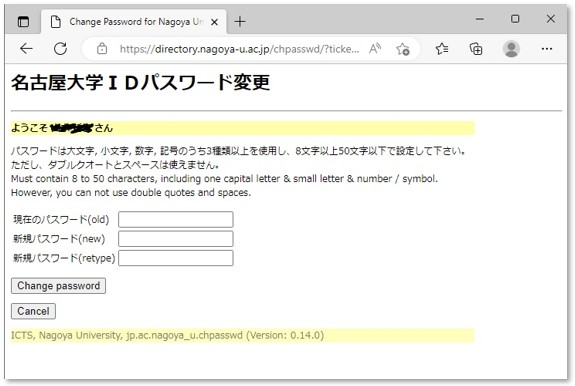The image size is (575, 386).
Task: Click the ようこそ welcome banner text
Action: click(62, 128)
